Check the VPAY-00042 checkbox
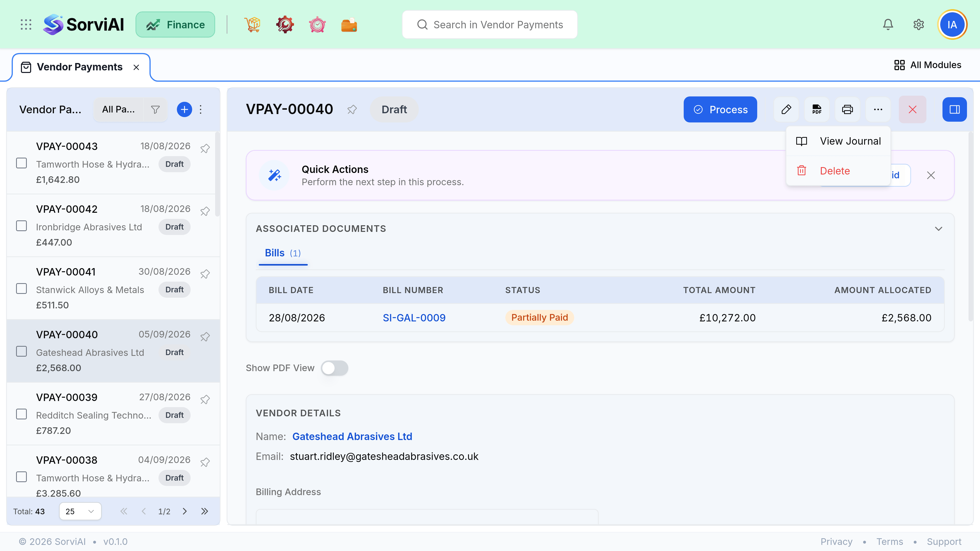980x551 pixels. [x=22, y=226]
